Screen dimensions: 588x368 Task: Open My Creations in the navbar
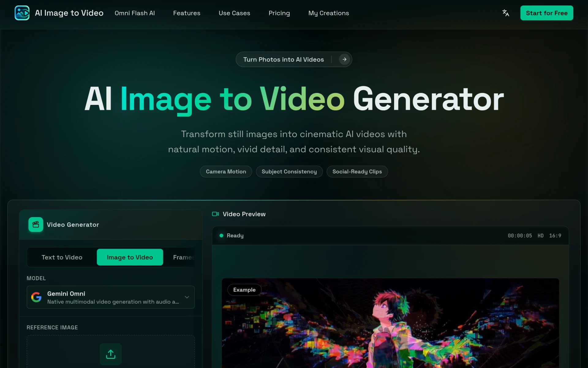pos(329,13)
